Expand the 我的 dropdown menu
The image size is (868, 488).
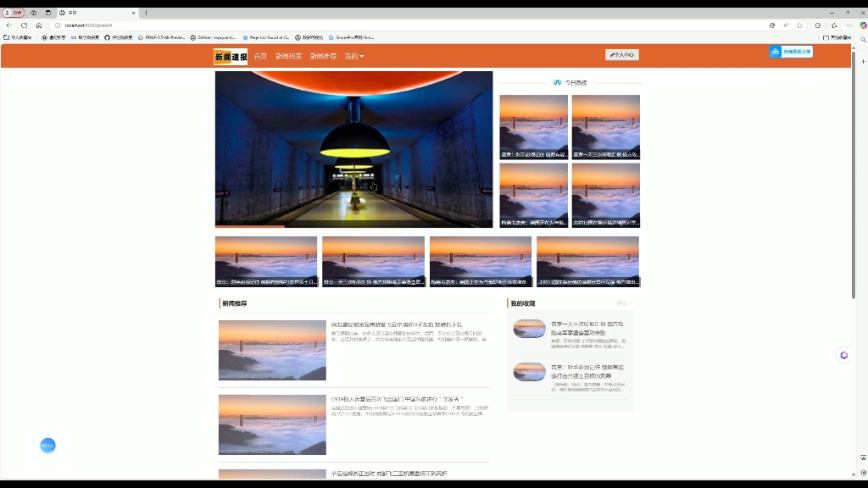[354, 57]
